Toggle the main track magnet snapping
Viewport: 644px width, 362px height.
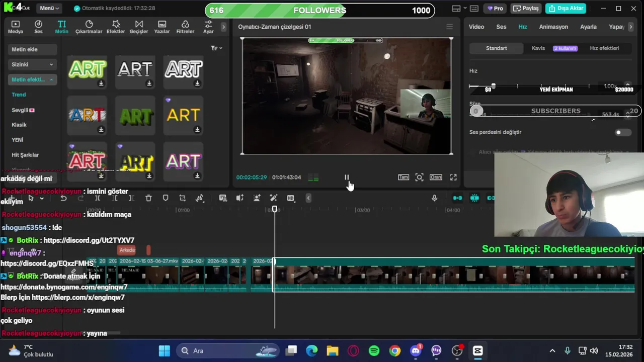coord(457,198)
